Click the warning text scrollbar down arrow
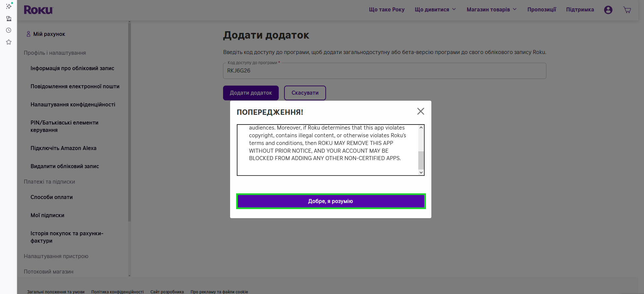 click(x=421, y=173)
